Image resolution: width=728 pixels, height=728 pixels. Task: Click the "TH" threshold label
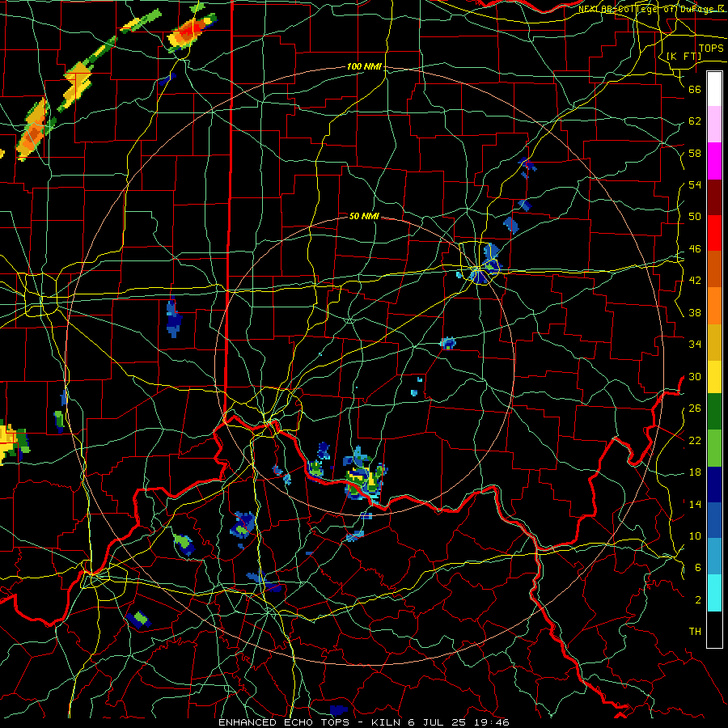pyautogui.click(x=695, y=632)
